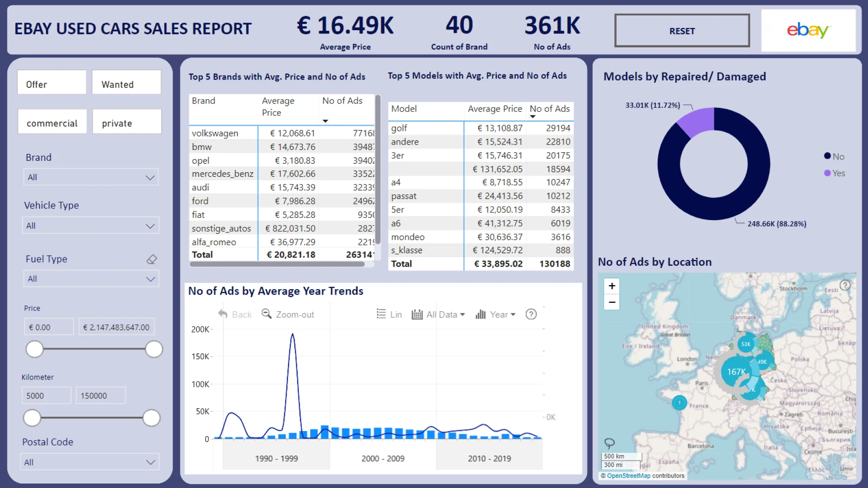This screenshot has height=488, width=868.
Task: Click the RESET button
Action: tap(682, 31)
